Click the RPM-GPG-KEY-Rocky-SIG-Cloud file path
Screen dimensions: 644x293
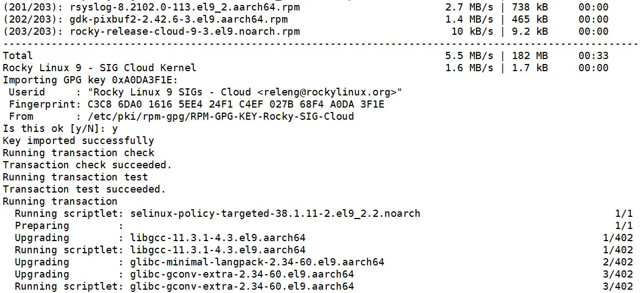tap(220, 116)
